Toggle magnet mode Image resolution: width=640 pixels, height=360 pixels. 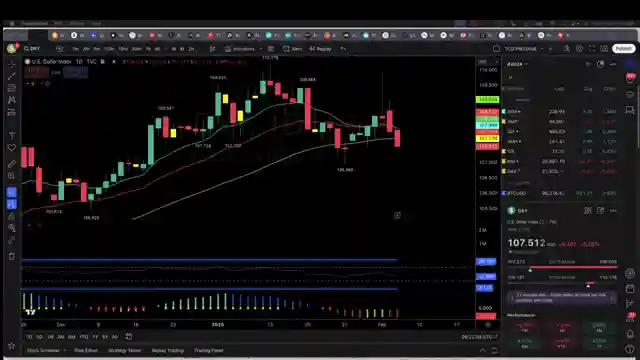(11, 192)
